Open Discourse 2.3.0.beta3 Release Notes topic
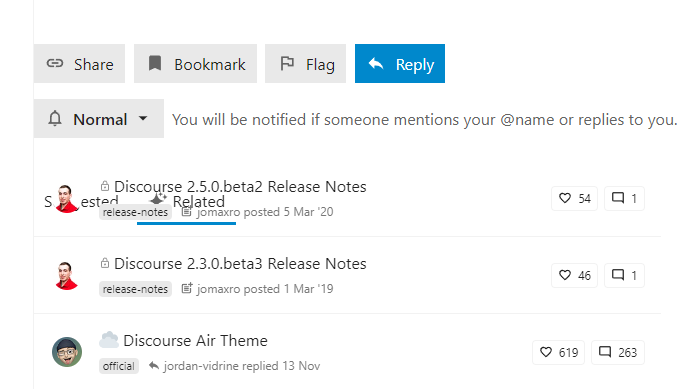 click(240, 264)
